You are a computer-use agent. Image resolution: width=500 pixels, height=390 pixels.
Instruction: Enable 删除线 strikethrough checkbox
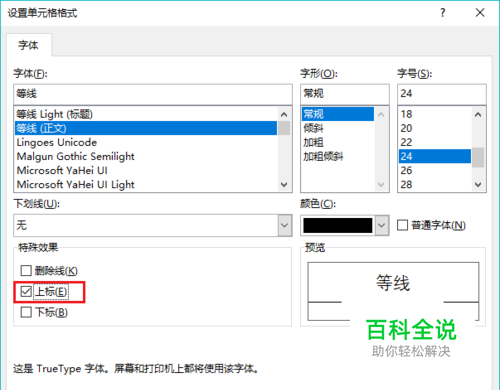(x=26, y=271)
